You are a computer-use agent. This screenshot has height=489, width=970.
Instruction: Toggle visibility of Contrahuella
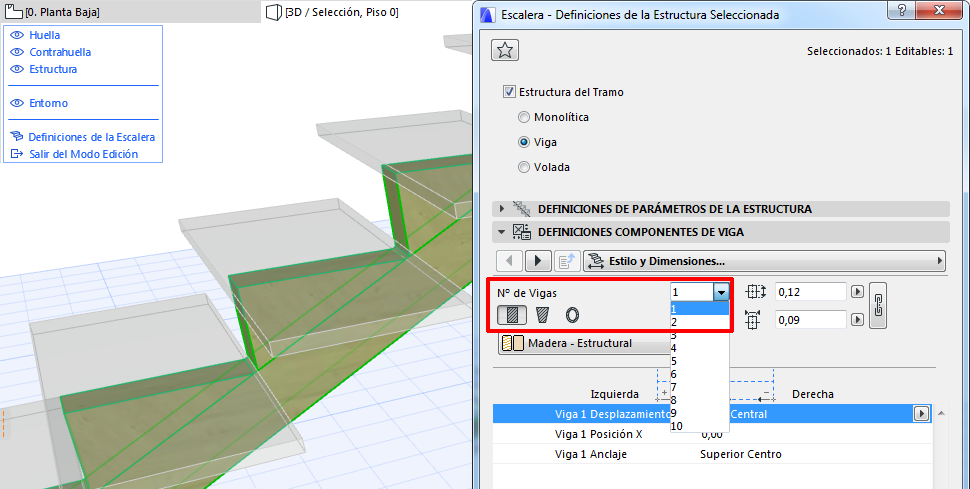pos(17,52)
